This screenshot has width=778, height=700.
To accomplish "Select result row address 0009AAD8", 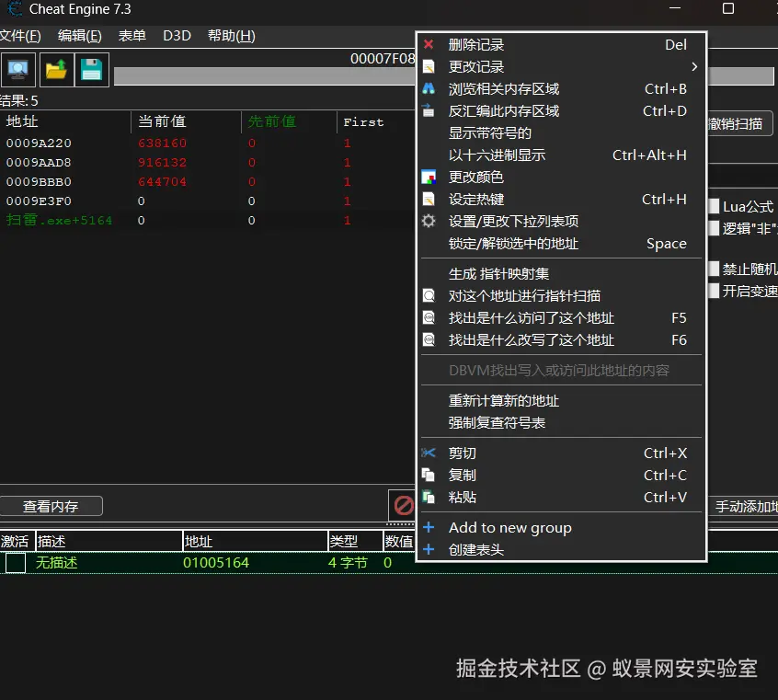I will click(x=39, y=162).
